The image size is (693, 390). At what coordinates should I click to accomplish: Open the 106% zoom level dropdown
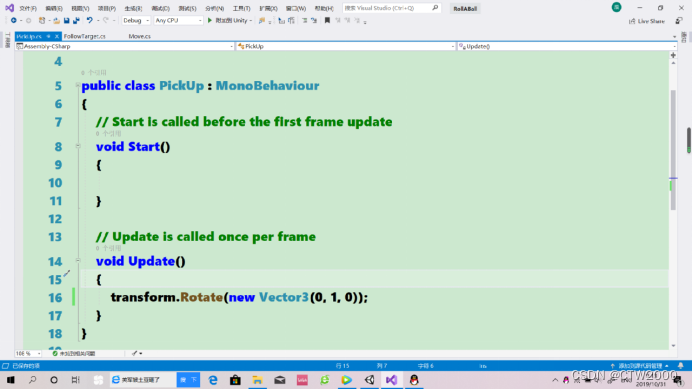click(x=28, y=353)
